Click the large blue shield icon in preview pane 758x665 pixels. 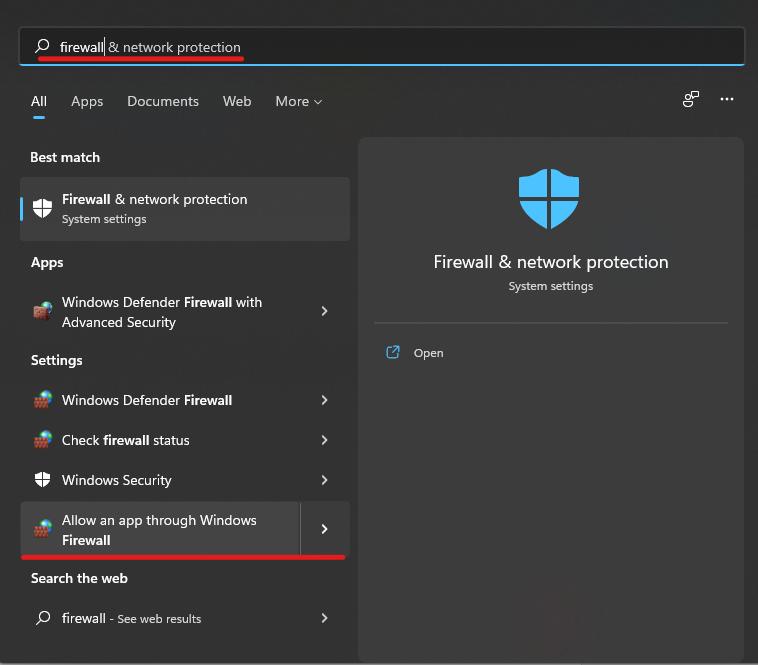549,199
